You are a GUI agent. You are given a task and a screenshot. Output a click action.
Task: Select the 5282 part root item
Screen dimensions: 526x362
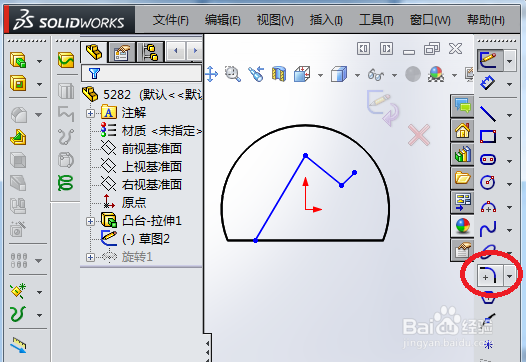pos(142,95)
